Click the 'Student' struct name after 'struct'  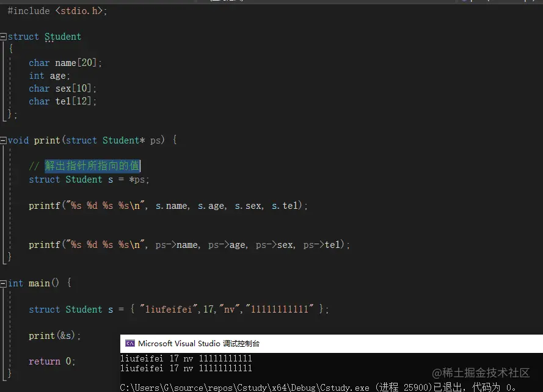(63, 37)
